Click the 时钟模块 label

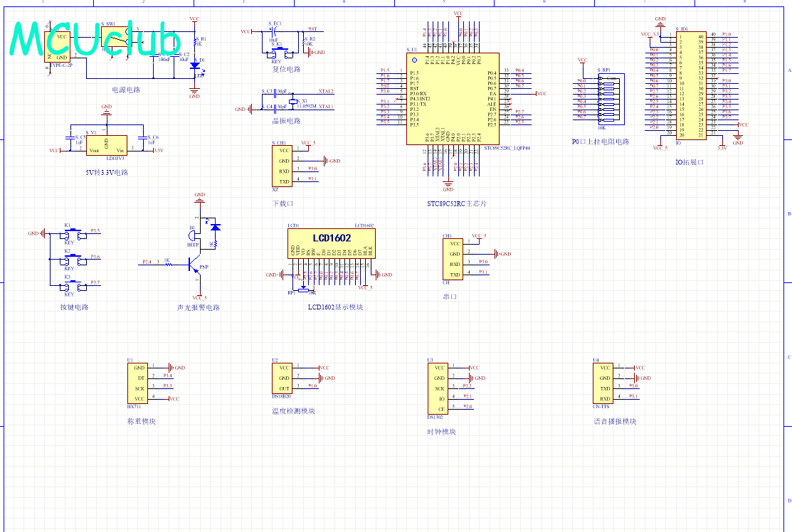pyautogui.click(x=441, y=432)
